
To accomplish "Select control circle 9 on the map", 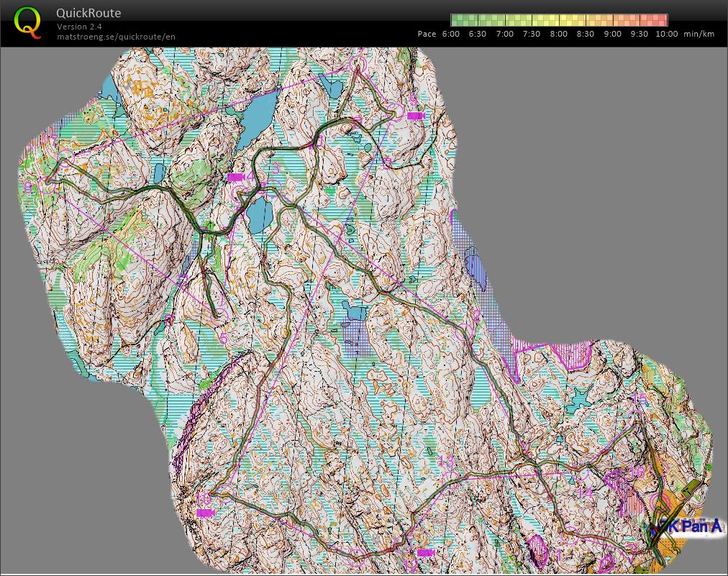I will pyautogui.click(x=395, y=111).
